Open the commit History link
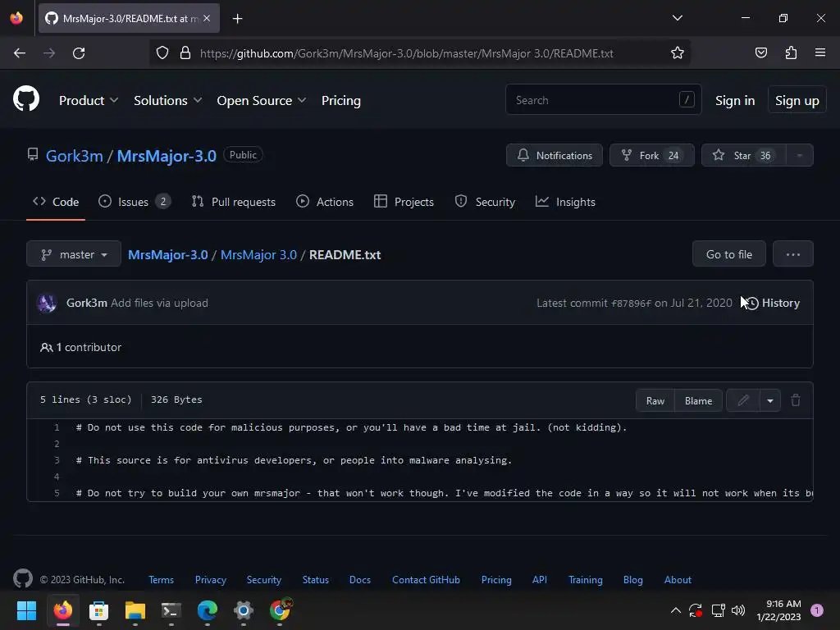 [x=773, y=304]
